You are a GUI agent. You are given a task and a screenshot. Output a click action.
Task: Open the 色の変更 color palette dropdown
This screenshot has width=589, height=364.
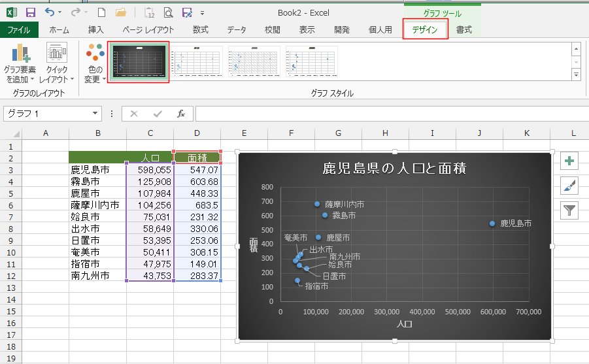[95, 64]
